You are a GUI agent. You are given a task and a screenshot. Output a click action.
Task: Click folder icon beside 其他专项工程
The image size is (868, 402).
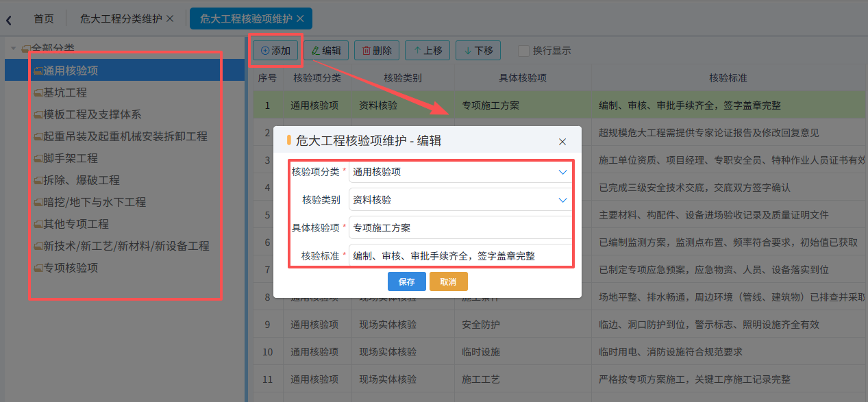(x=38, y=224)
